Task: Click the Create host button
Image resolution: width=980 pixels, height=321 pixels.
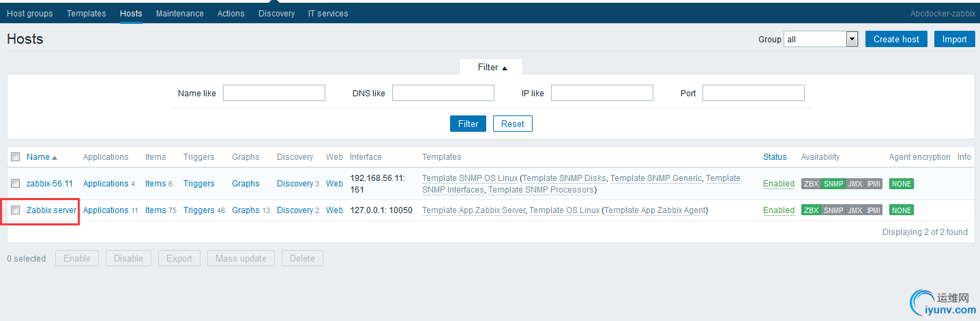Action: point(896,39)
